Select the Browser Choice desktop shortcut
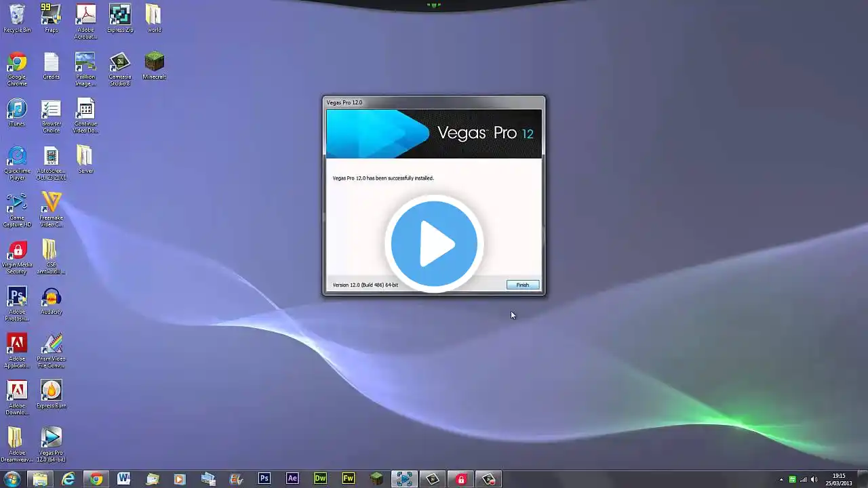The image size is (868, 488). coord(52,117)
